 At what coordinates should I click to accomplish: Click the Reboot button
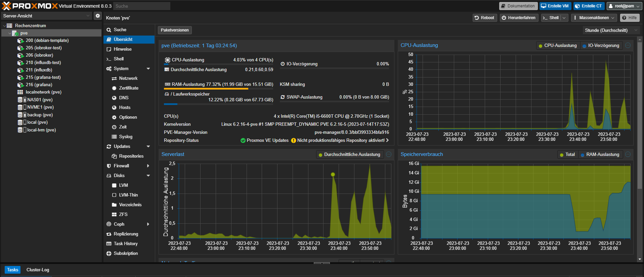[x=485, y=18]
